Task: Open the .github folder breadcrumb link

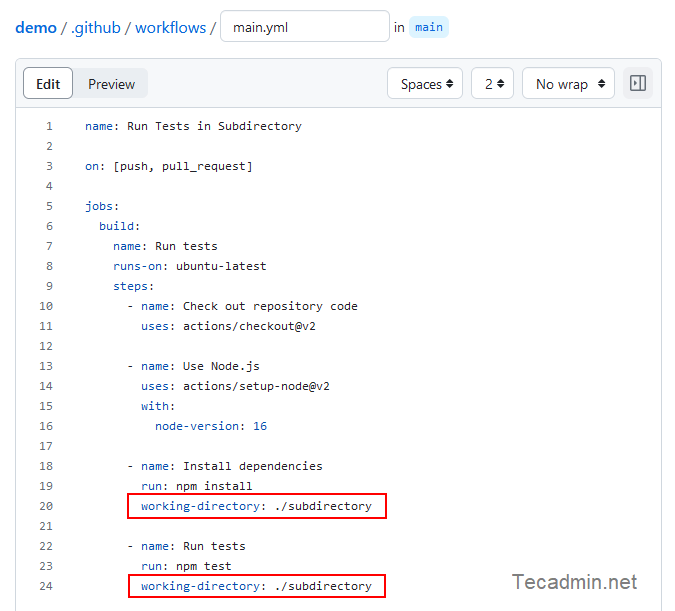Action: pyautogui.click(x=96, y=28)
